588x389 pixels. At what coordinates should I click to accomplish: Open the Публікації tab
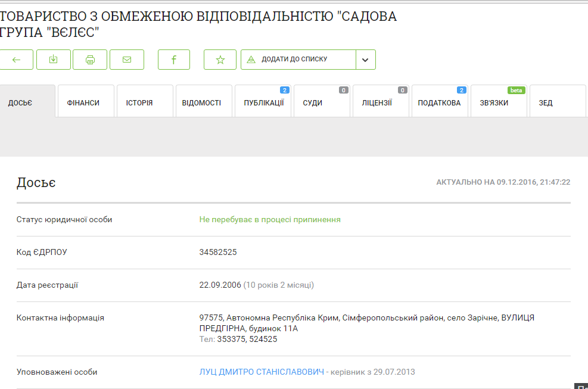(263, 102)
